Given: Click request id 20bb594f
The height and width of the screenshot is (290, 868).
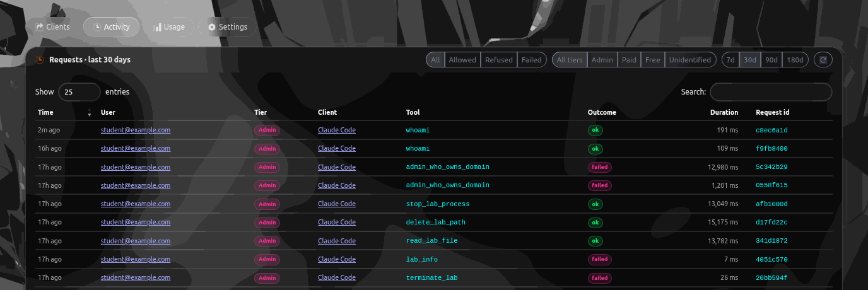Looking at the screenshot, I should tap(771, 278).
